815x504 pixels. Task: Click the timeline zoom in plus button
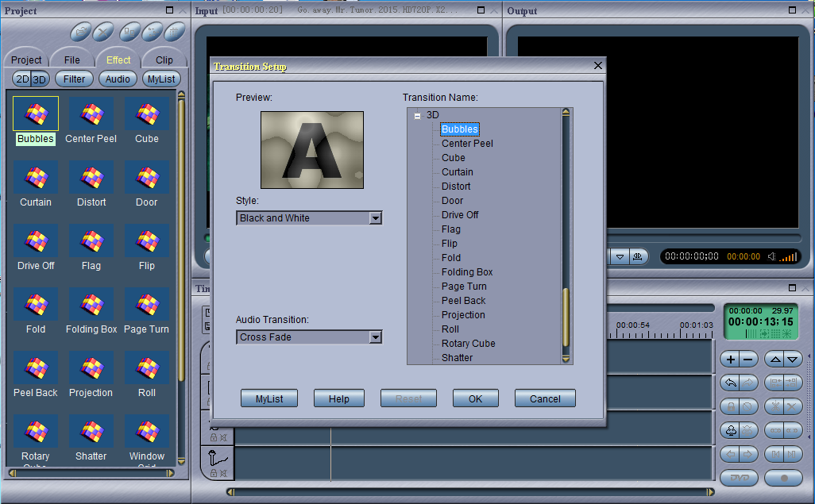729,360
